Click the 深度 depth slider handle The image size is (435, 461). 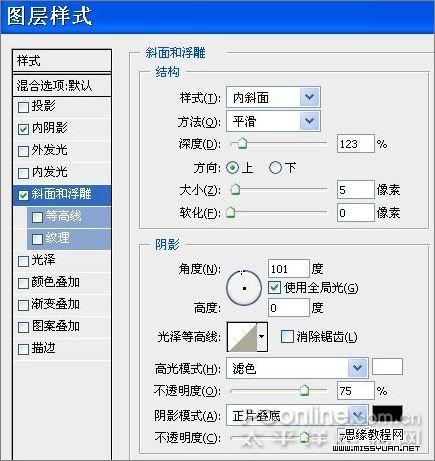click(243, 144)
